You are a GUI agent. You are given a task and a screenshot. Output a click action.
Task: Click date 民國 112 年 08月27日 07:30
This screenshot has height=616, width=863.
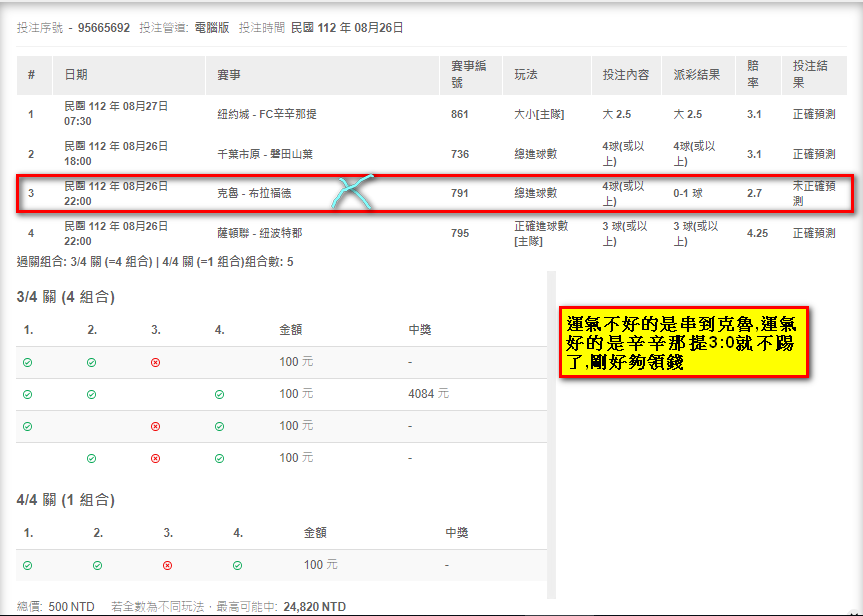click(116, 114)
